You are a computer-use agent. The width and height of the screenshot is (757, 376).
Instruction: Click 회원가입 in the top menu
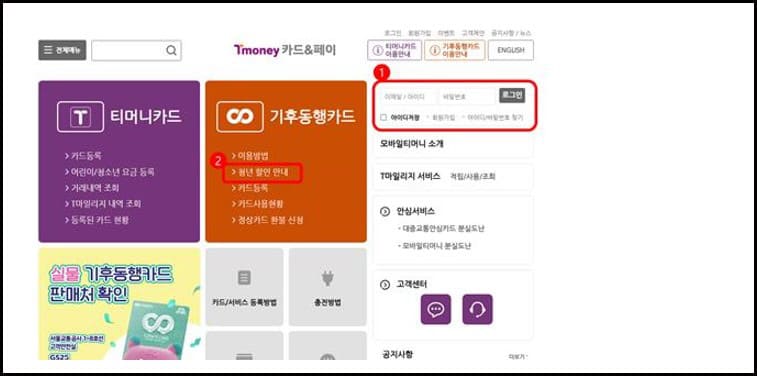click(x=420, y=33)
